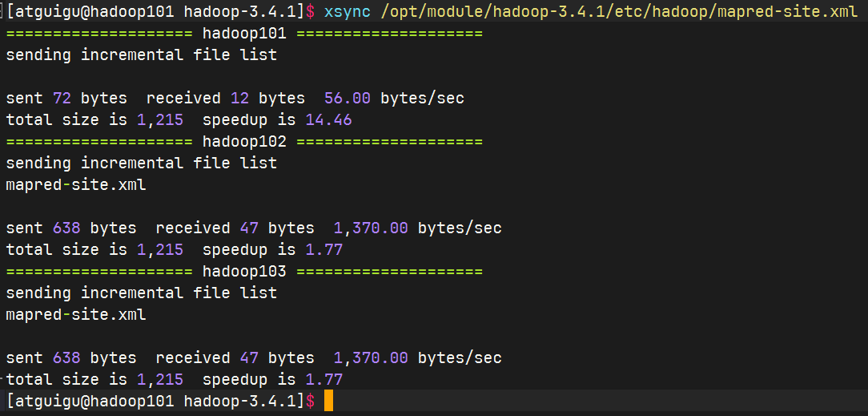The height and width of the screenshot is (416, 868).
Task: Click speedup value 1.77 in hadoop103 section
Action: pyautogui.click(x=323, y=380)
